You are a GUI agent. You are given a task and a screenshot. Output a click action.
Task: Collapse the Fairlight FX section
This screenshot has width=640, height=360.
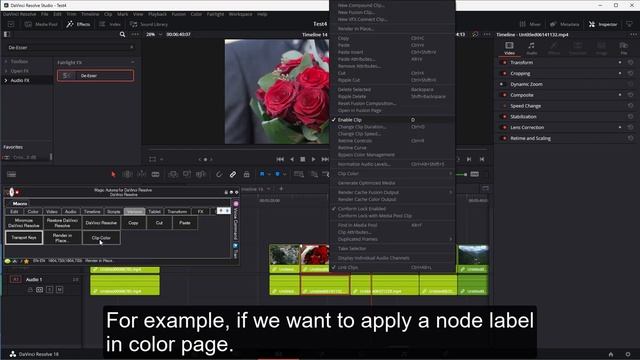[133, 62]
